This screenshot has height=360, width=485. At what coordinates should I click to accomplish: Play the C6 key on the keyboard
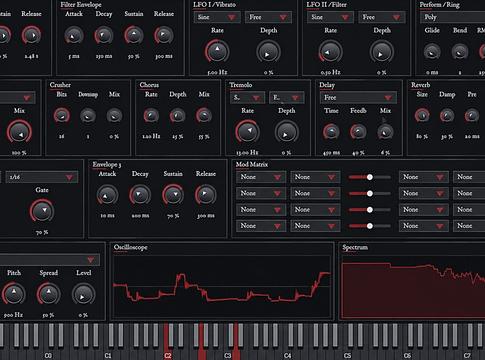[x=407, y=354]
